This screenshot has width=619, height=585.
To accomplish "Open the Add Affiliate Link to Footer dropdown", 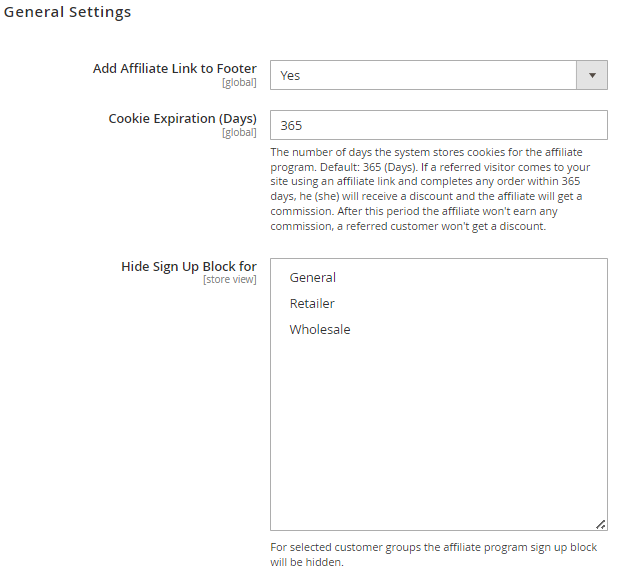I will (439, 75).
